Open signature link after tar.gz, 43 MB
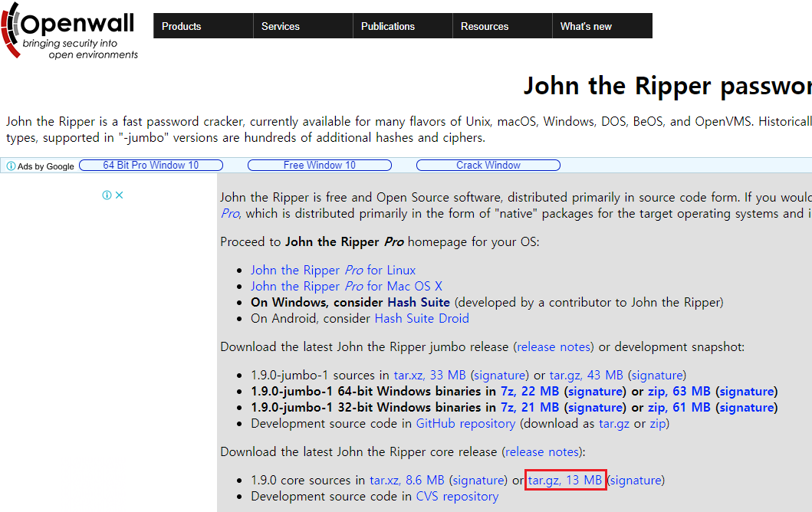812x512 pixels. coord(657,376)
